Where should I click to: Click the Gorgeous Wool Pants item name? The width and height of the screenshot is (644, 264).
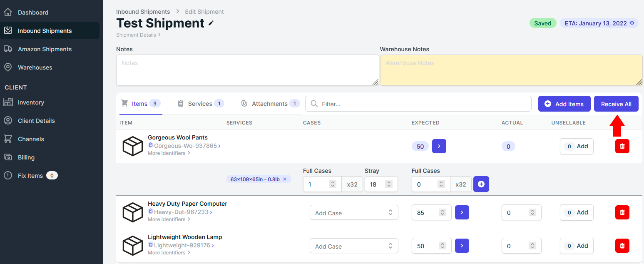(x=178, y=137)
